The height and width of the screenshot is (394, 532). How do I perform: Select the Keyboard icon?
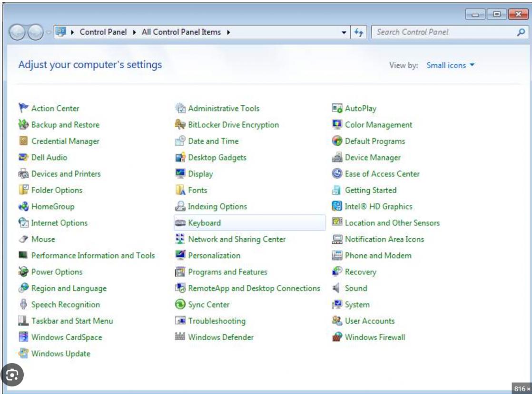pos(180,223)
